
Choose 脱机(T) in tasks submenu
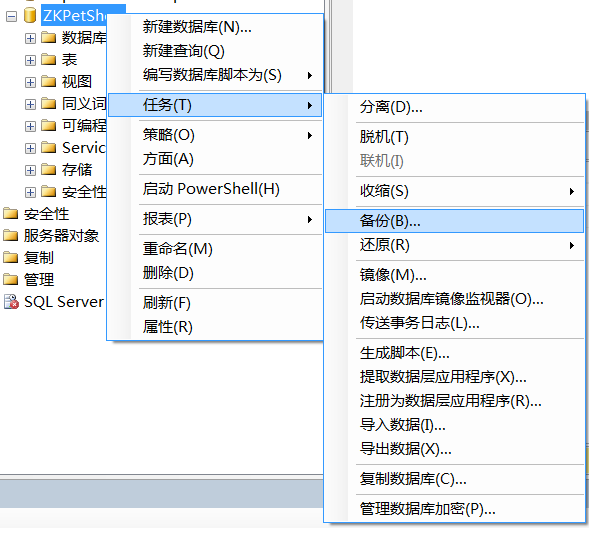click(455, 137)
